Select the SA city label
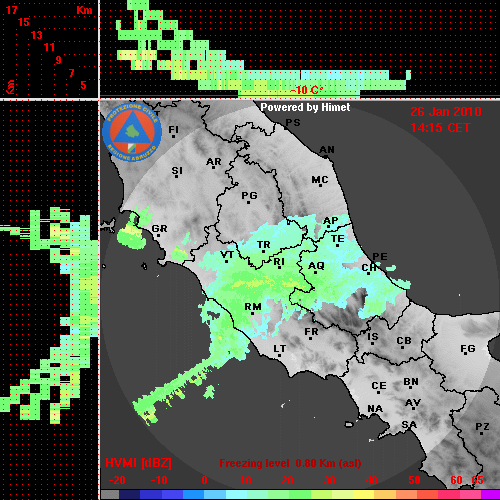500x500 pixels. (409, 425)
